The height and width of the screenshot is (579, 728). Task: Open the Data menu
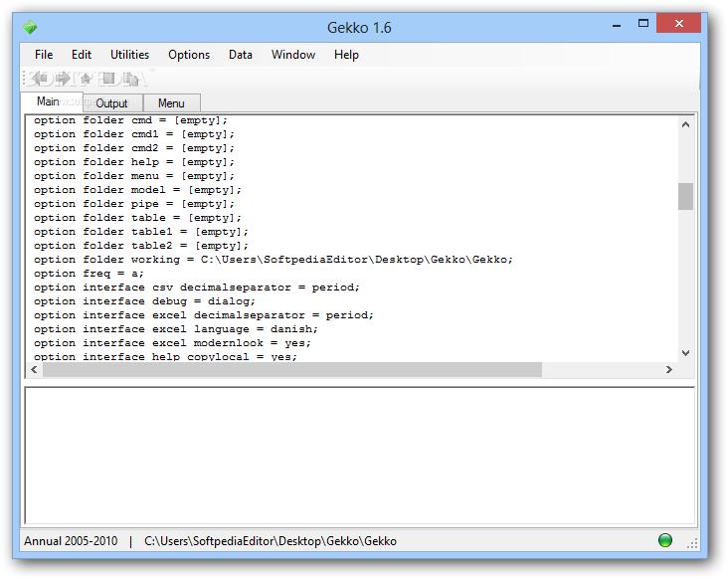(241, 55)
